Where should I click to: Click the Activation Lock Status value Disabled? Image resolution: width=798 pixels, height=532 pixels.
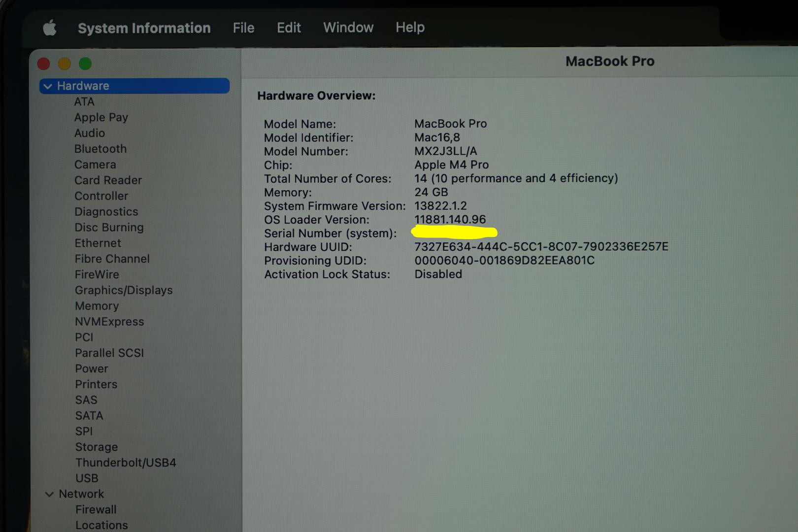coord(438,274)
